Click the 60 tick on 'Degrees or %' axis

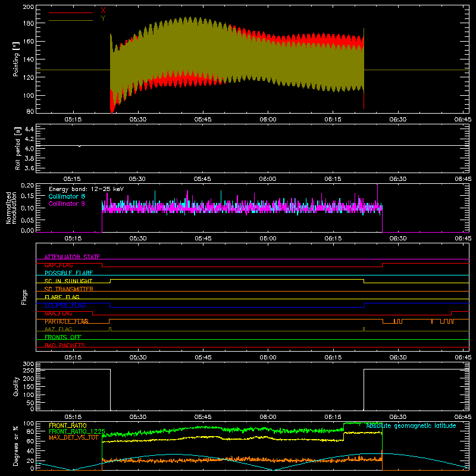[x=30, y=441]
